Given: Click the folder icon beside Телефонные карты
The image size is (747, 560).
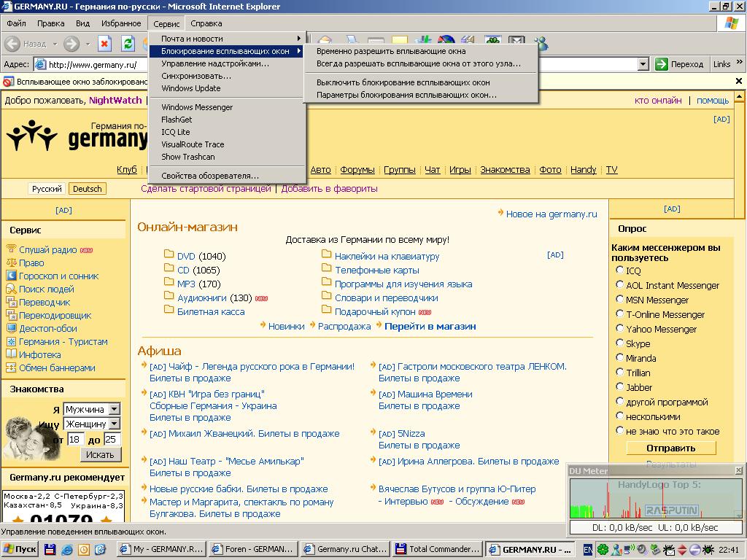Looking at the screenshot, I should click(326, 268).
